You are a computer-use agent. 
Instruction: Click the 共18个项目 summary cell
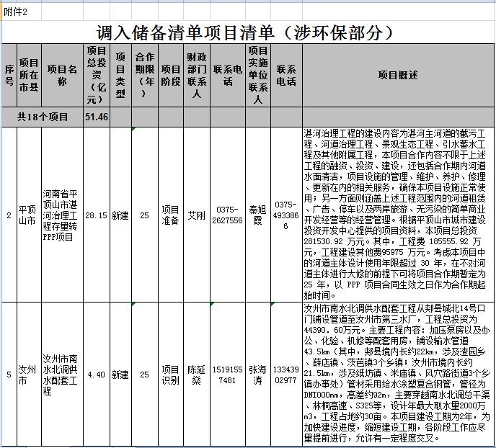43,117
